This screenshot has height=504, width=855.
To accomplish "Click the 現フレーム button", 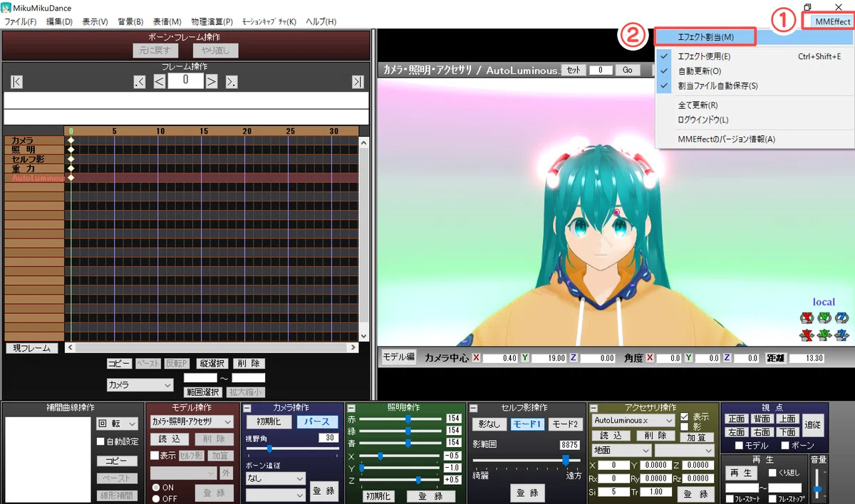I will [x=32, y=348].
